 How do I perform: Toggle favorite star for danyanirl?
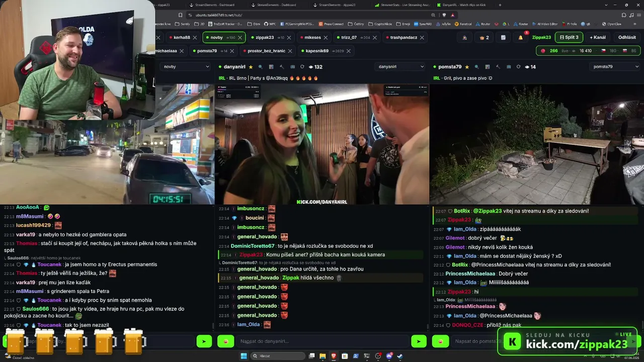[251, 67]
